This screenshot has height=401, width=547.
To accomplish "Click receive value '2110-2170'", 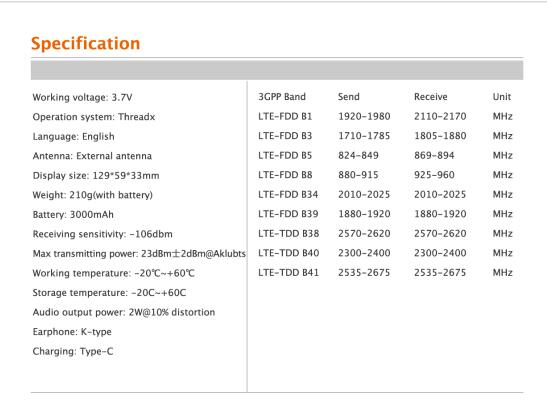I will pos(440,116).
